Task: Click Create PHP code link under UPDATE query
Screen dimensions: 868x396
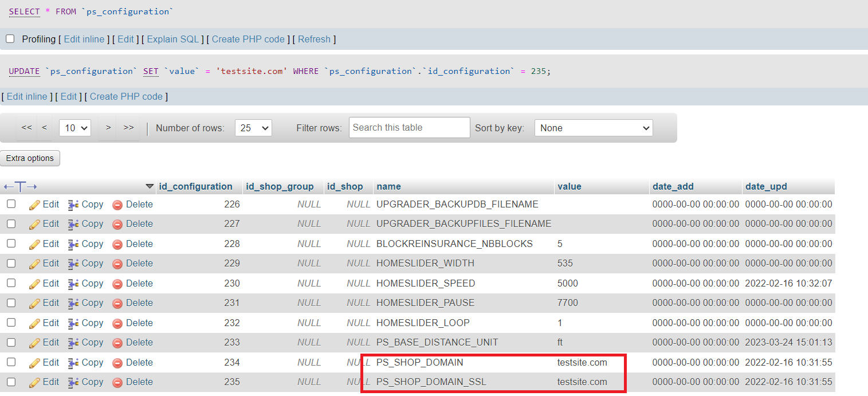Action: coord(126,97)
